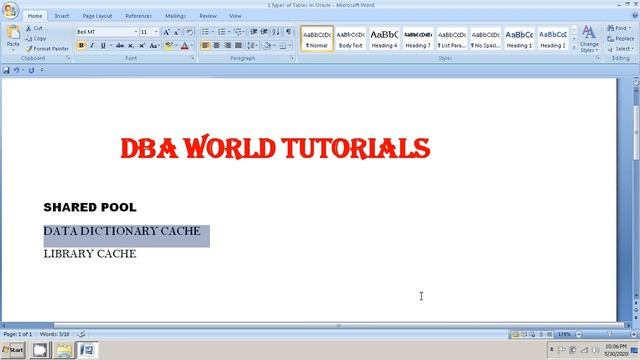Toggle Bold formatting

tap(81, 46)
